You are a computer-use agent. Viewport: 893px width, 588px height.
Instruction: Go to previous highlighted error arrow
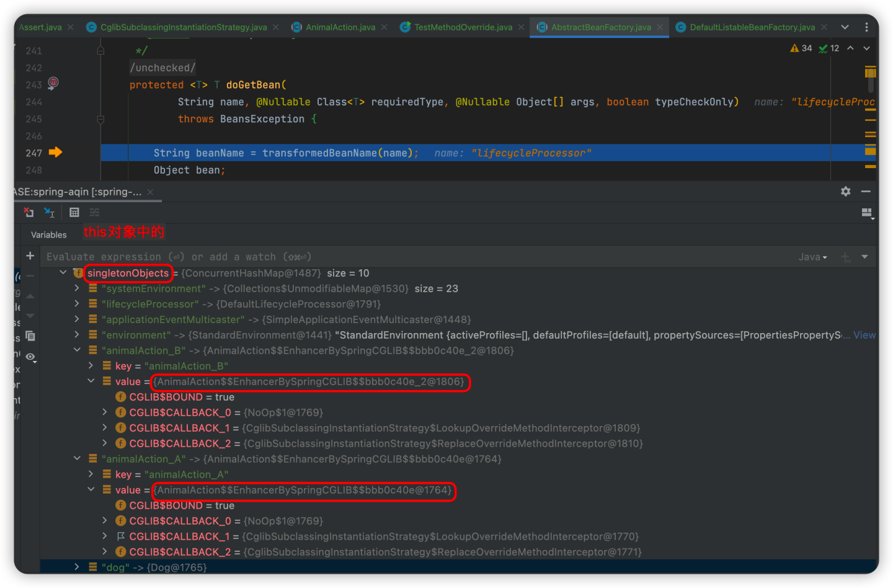coord(850,48)
